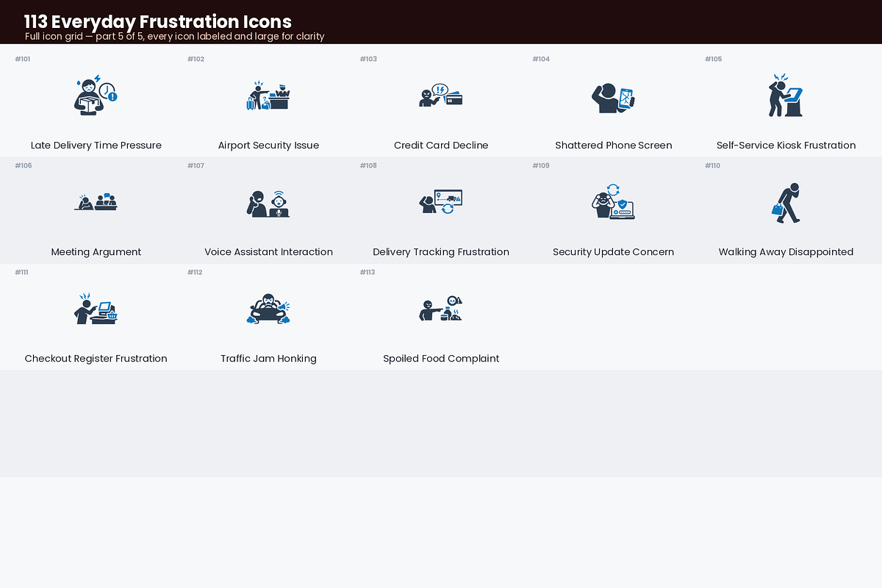Click the #102 number tag
882x588 pixels.
point(196,59)
